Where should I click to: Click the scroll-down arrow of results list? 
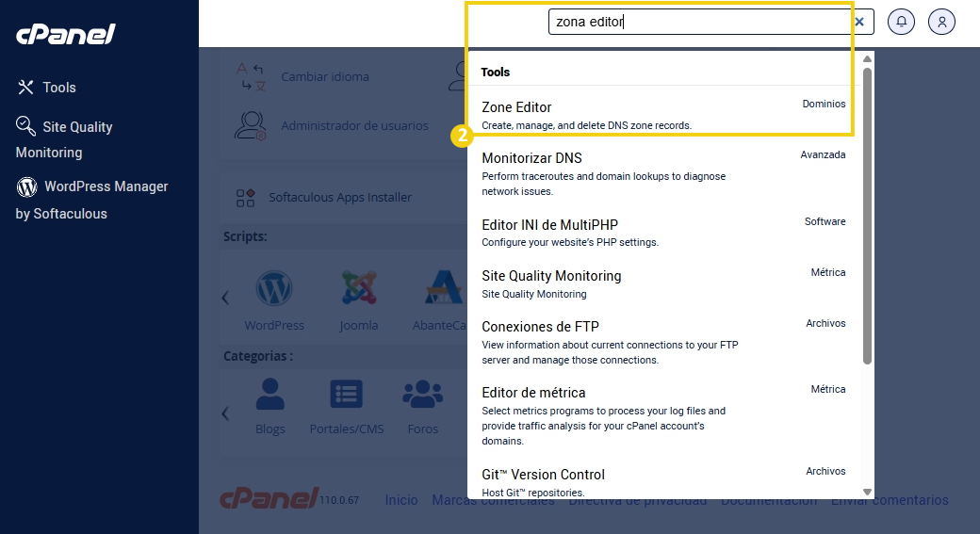867,493
